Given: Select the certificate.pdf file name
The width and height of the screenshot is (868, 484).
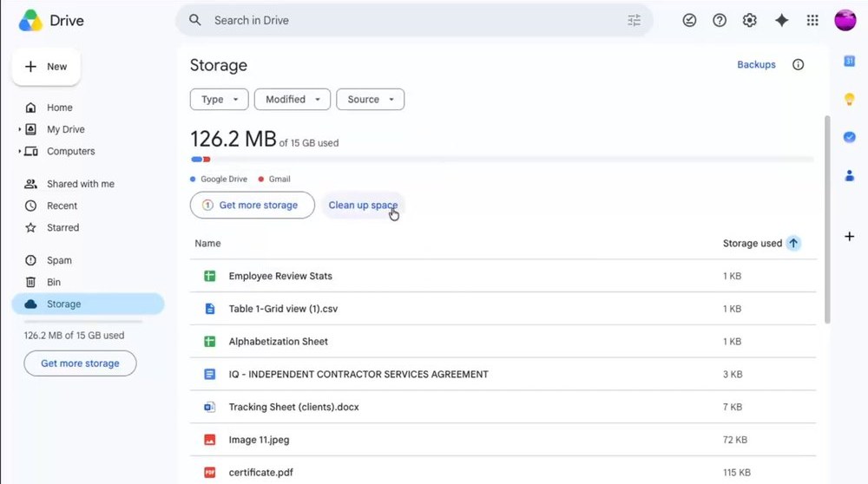Looking at the screenshot, I should pos(260,473).
